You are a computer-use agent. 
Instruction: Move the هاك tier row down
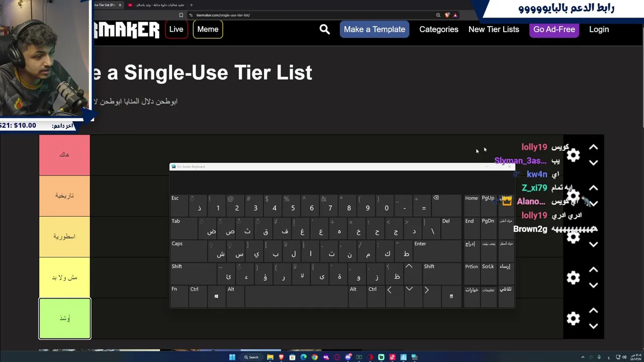[x=594, y=163]
